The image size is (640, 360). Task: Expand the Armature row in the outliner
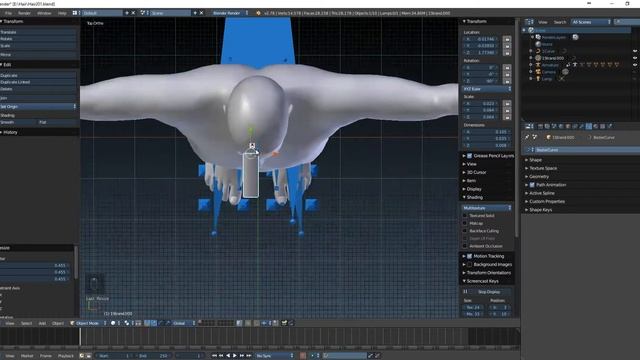[x=531, y=65]
